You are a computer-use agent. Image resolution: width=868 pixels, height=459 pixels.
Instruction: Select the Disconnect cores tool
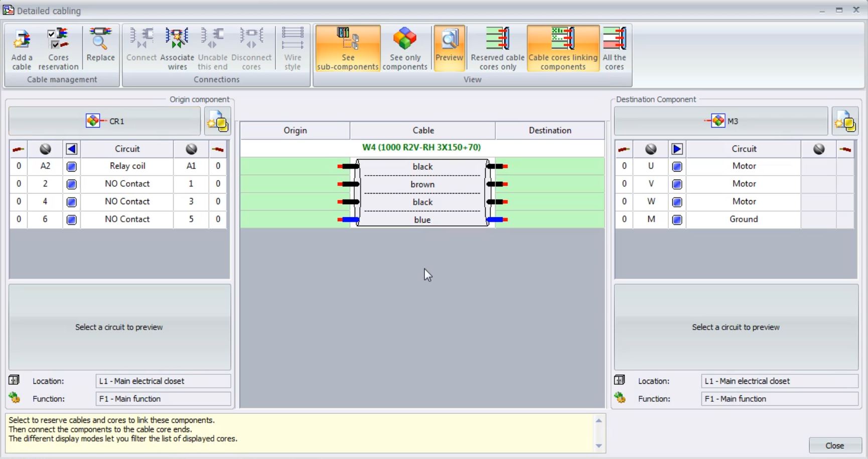pos(251,48)
